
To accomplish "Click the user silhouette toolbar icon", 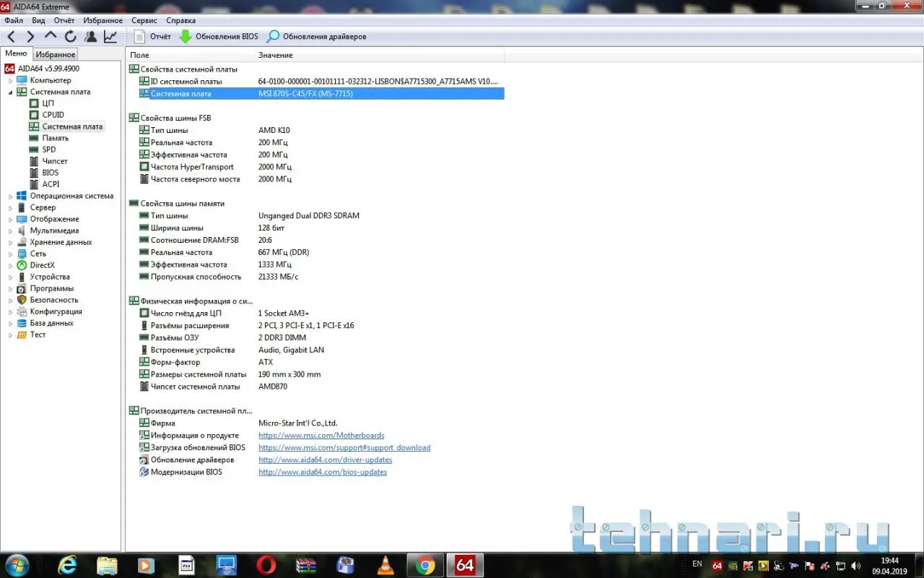I will pyautogui.click(x=90, y=37).
